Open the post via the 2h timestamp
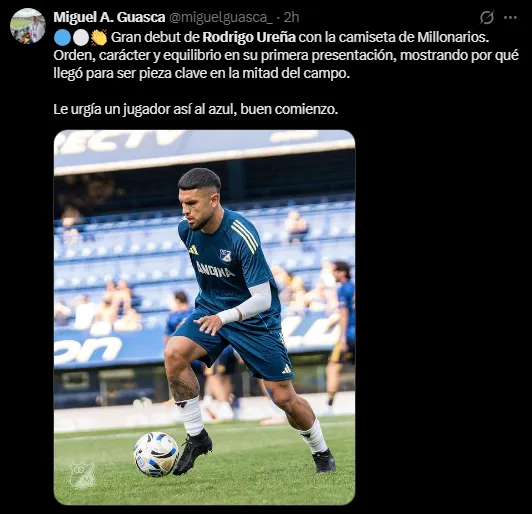532x514 pixels. point(291,17)
